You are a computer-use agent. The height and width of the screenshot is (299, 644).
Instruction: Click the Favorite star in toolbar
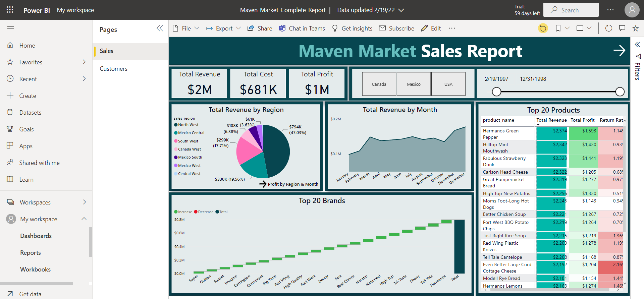pos(635,28)
